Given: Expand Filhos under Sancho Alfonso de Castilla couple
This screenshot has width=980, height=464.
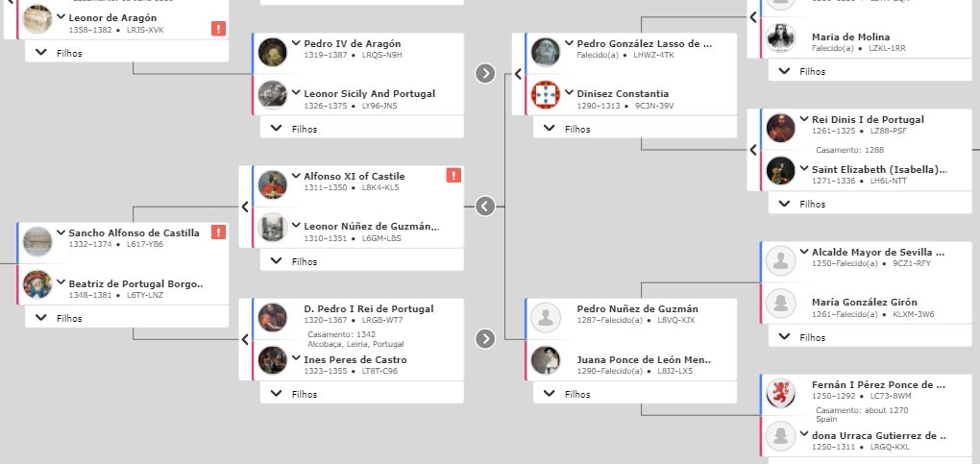Looking at the screenshot, I should click(127, 318).
